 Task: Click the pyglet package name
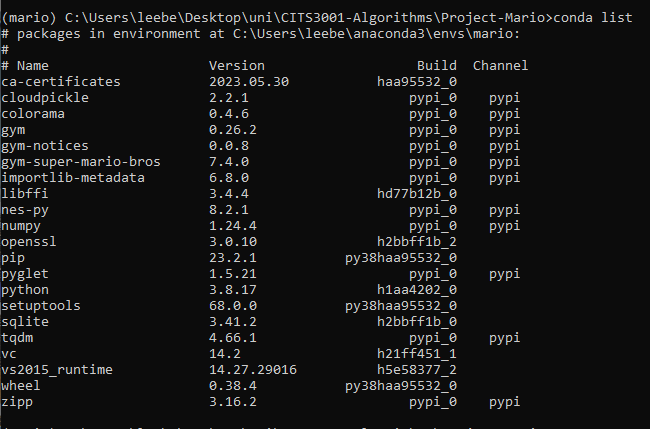point(25,274)
